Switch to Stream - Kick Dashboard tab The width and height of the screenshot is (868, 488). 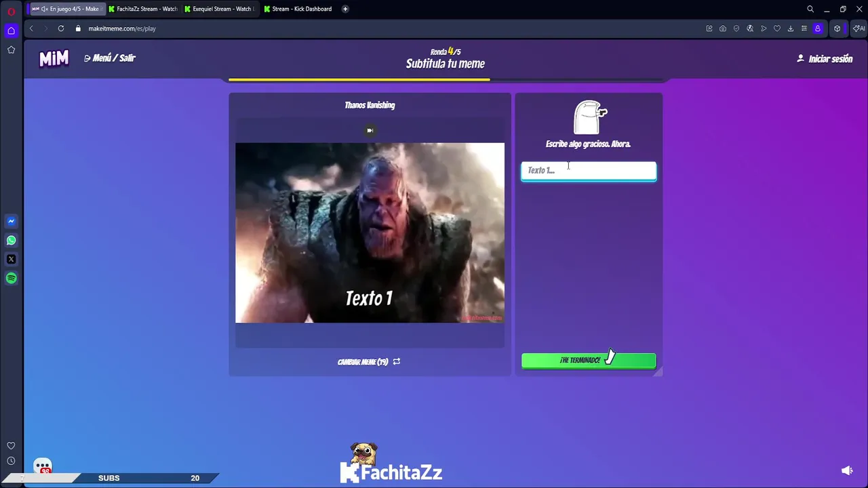(298, 9)
